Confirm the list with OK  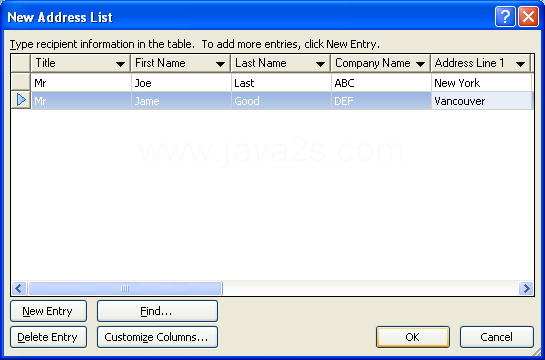(x=413, y=337)
